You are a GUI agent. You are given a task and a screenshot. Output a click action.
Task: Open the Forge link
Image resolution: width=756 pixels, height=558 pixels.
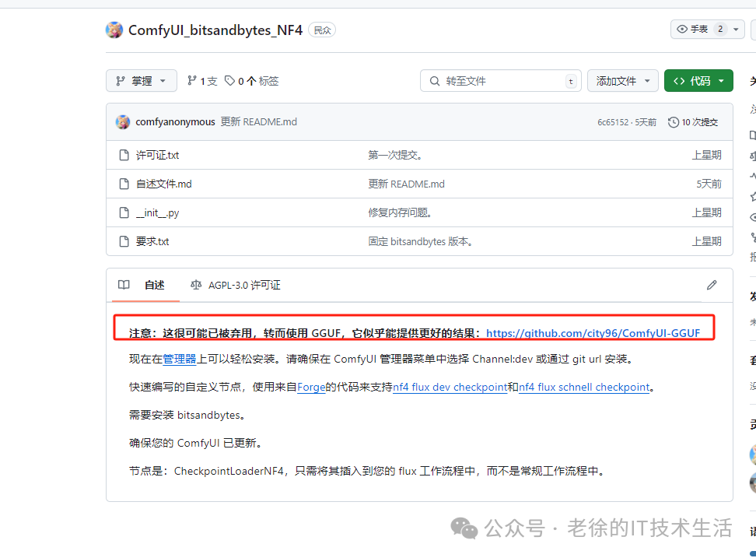point(311,388)
